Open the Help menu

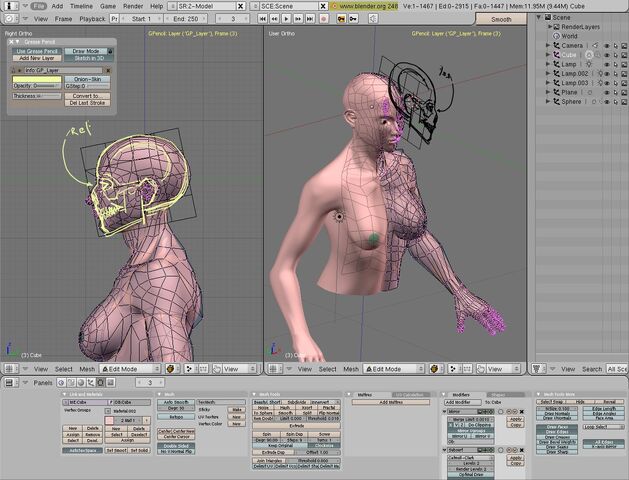point(156,6)
